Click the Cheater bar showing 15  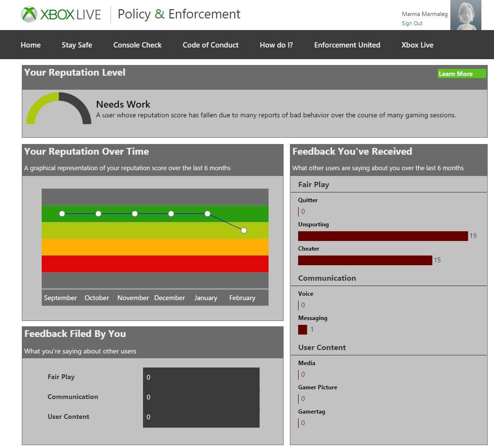tap(365, 260)
